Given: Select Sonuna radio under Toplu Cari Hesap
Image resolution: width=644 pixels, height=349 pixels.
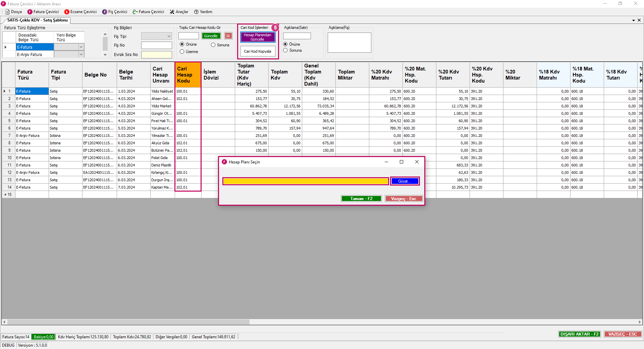Looking at the screenshot, I should tap(213, 45).
